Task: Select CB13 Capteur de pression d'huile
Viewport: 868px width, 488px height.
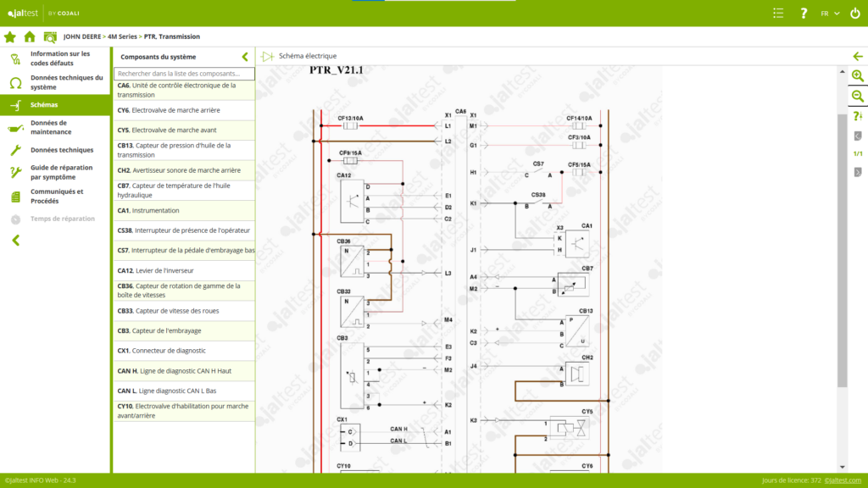Action: (x=184, y=150)
